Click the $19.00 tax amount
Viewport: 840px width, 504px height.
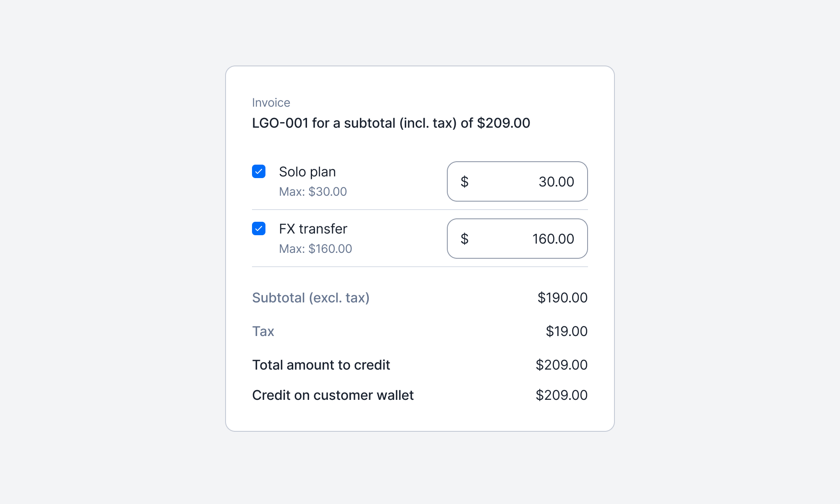(x=566, y=331)
